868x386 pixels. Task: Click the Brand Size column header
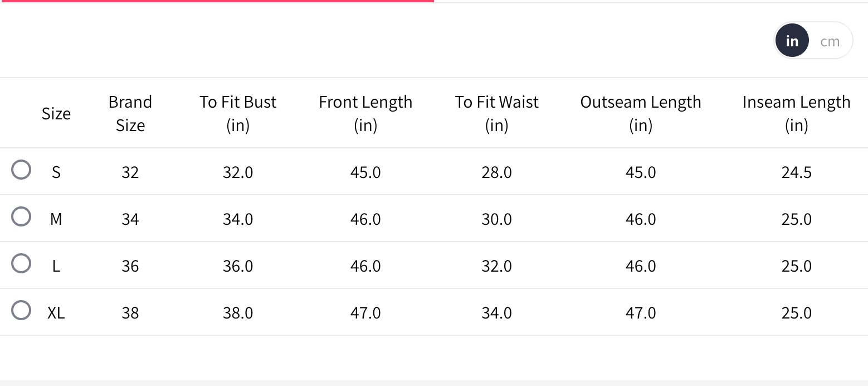click(x=130, y=114)
